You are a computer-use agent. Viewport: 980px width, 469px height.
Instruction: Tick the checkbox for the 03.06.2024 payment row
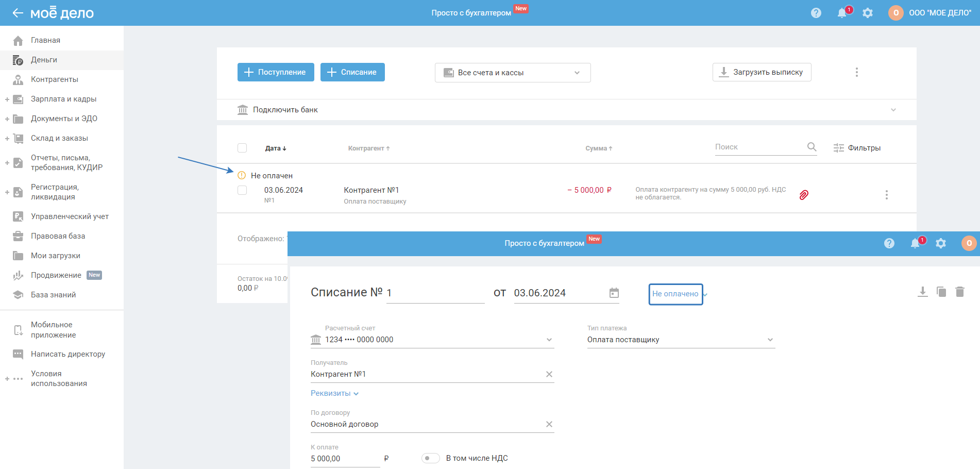click(242, 190)
